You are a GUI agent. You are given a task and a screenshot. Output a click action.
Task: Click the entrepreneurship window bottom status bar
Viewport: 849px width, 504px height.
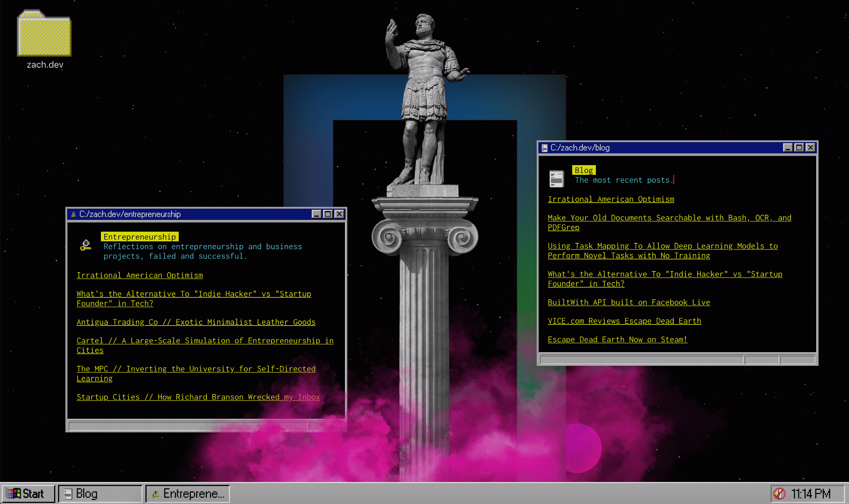click(x=206, y=426)
